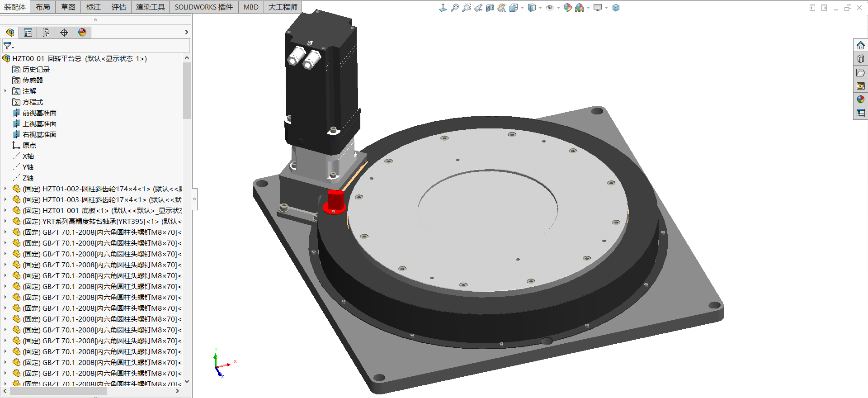The width and height of the screenshot is (868, 398).
Task: Expand the manager panel tabs with the right chevron
Action: (x=186, y=32)
